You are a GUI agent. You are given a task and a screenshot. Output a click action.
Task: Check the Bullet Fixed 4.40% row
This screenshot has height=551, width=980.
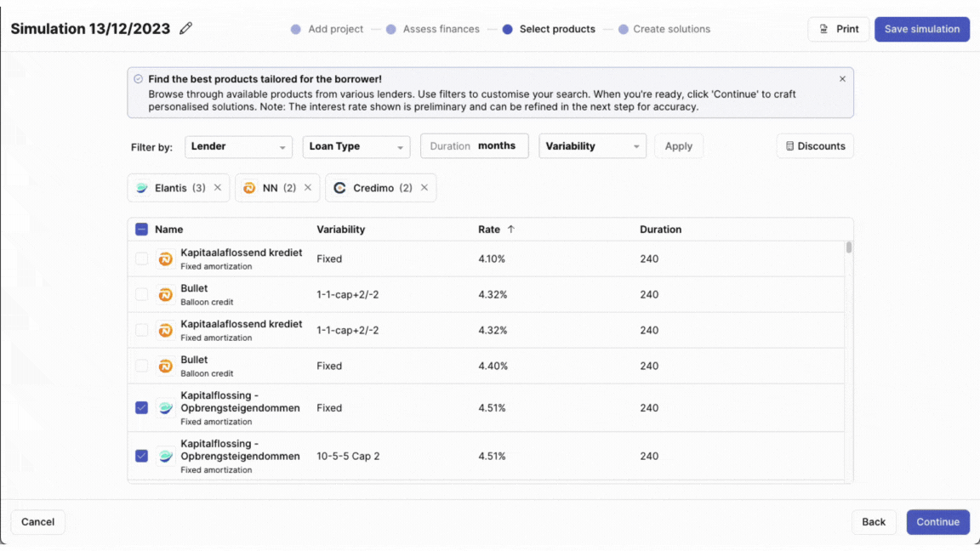tap(141, 366)
